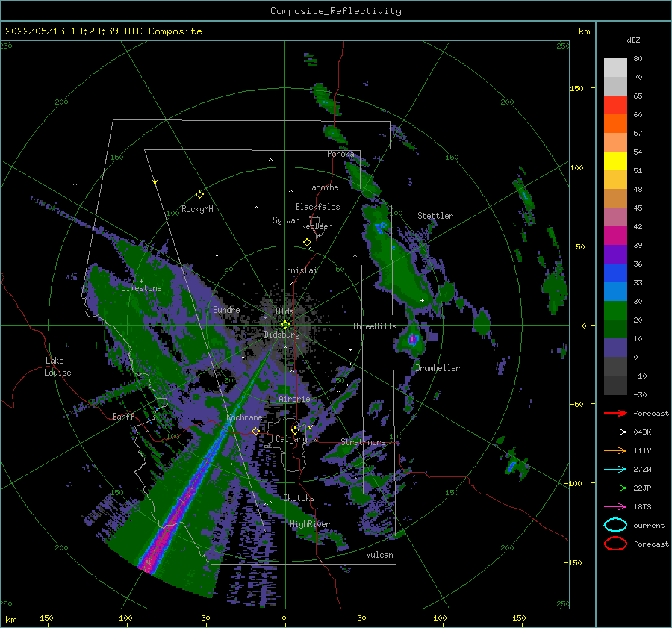The height and width of the screenshot is (628, 672).
Task: Select the orange 111V arrow in legend
Action: (615, 450)
